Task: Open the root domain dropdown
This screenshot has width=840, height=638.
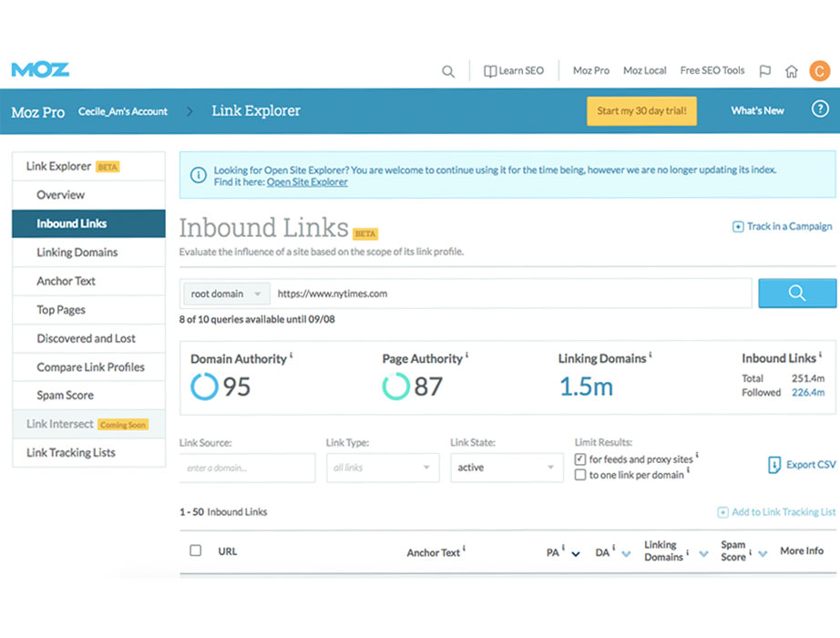Action: pos(225,293)
